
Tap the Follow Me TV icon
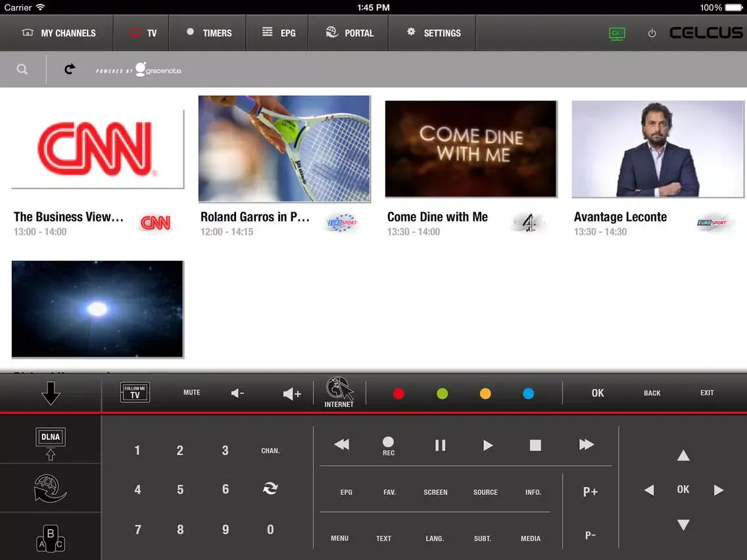pyautogui.click(x=135, y=392)
